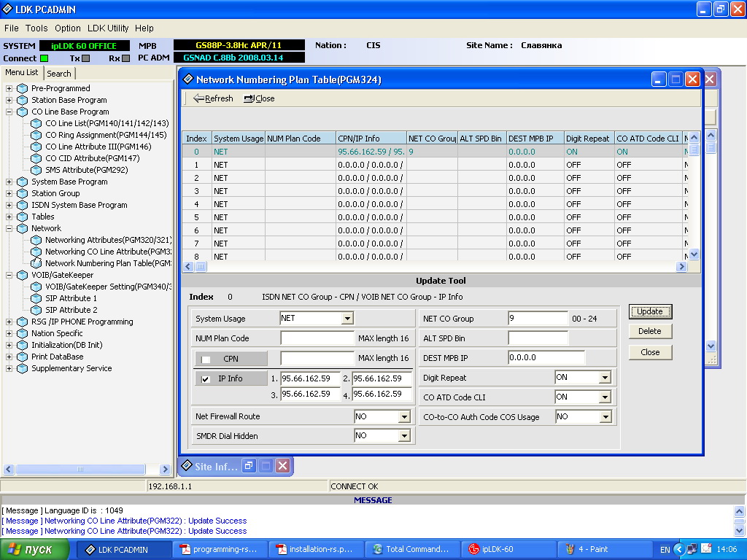Expand the Station Group tree node
The image size is (747, 560).
click(x=9, y=193)
